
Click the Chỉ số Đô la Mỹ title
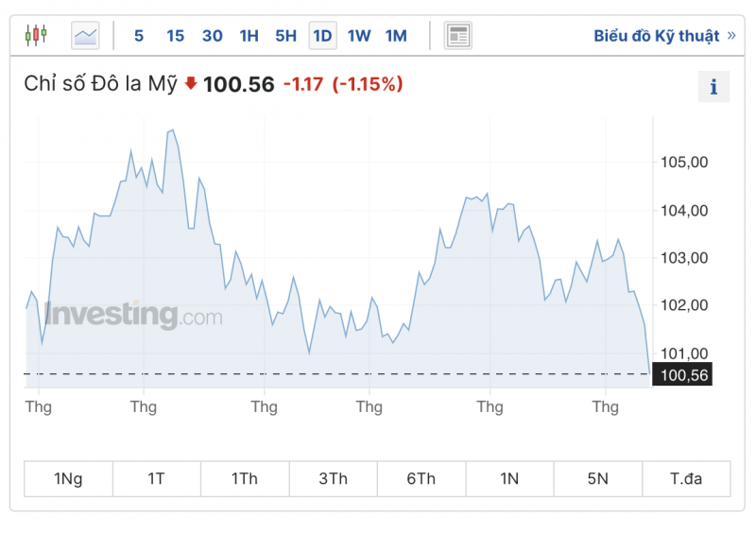tap(100, 83)
